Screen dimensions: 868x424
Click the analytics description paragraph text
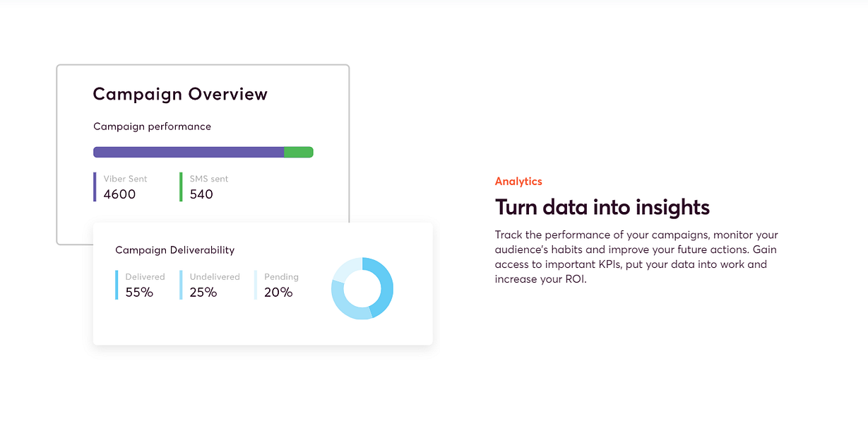point(636,257)
